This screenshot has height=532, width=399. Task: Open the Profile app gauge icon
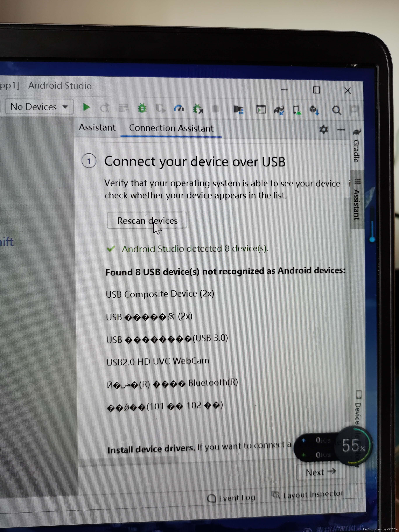click(179, 109)
